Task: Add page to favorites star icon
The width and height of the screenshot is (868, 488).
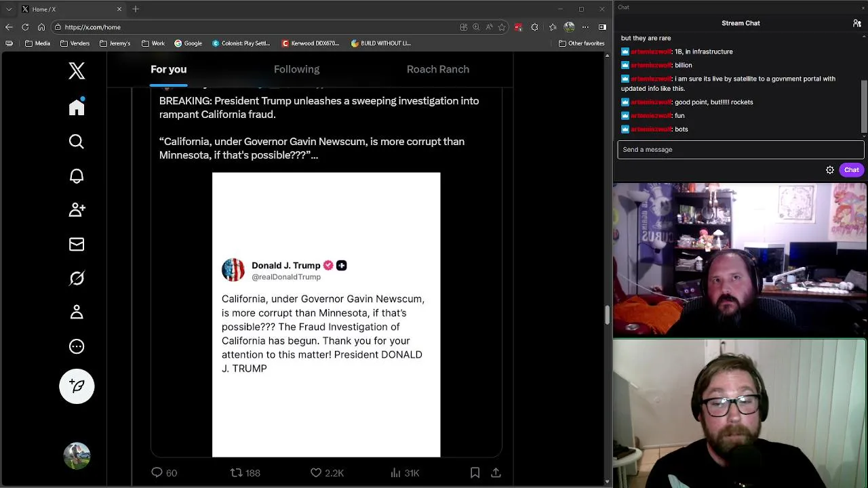Action: (502, 27)
